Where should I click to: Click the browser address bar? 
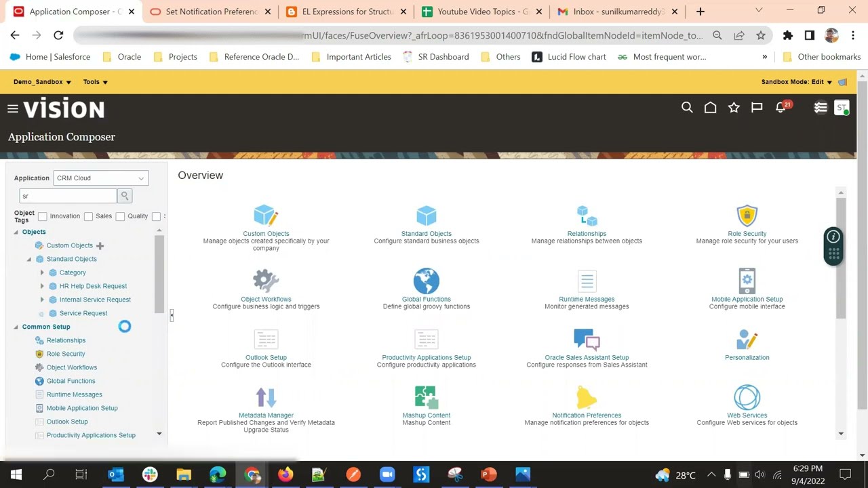pyautogui.click(x=390, y=35)
